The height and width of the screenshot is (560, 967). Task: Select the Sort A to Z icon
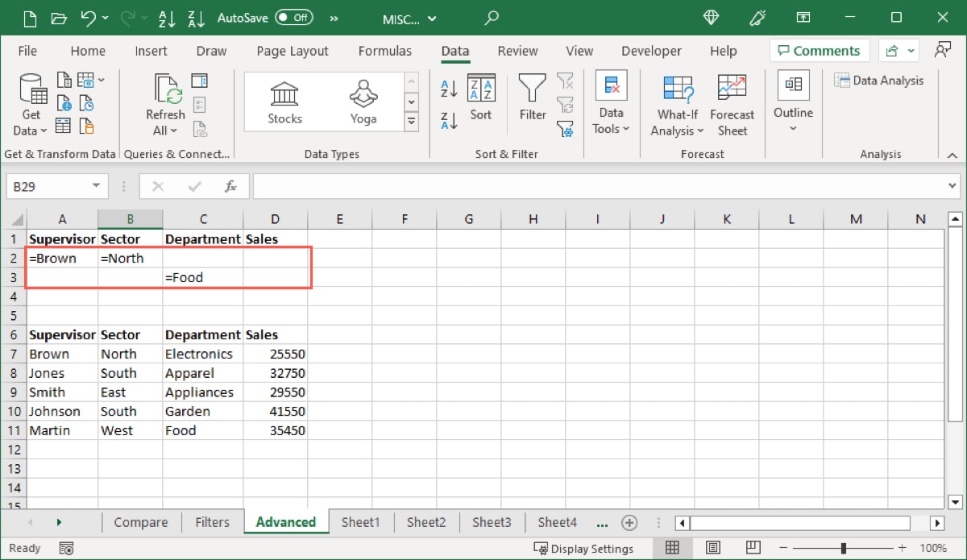tap(449, 89)
